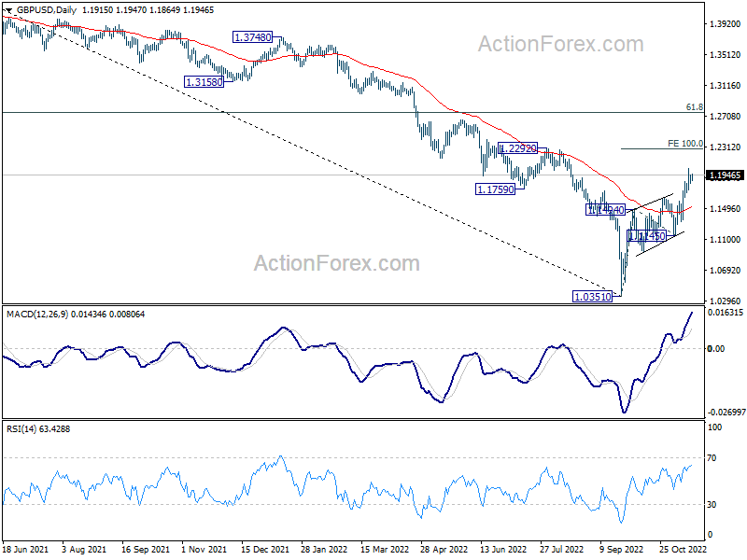Click the 1.31580 price label
This screenshot has width=747, height=560.
(204, 82)
